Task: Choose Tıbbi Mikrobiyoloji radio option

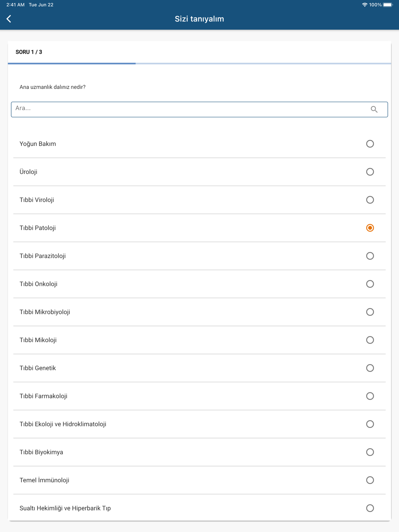Action: click(x=370, y=312)
